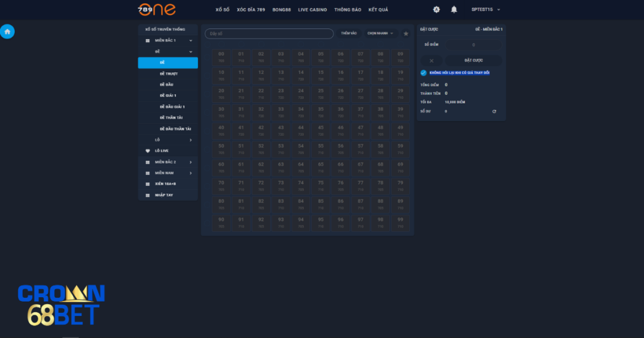644x338 pixels.
Task: Toggle 'Không hỏi lại khi có giá thay đổi' checkbox
Action: [423, 73]
